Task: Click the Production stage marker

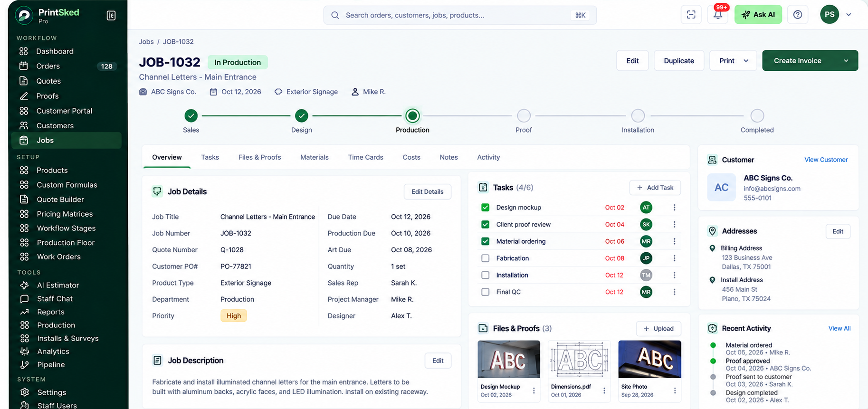Action: point(412,115)
